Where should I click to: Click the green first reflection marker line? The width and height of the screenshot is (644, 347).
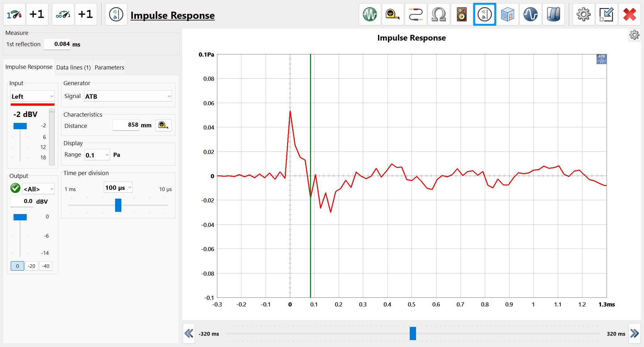coord(310,176)
